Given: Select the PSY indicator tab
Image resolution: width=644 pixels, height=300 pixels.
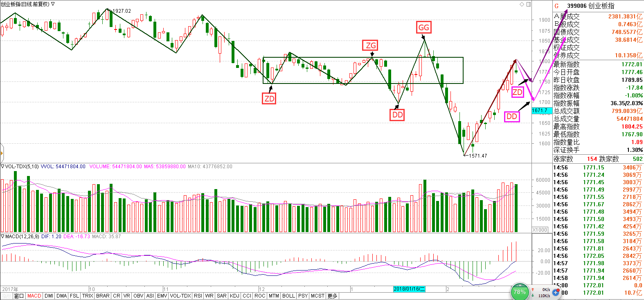Looking at the screenshot, I should [303, 296].
